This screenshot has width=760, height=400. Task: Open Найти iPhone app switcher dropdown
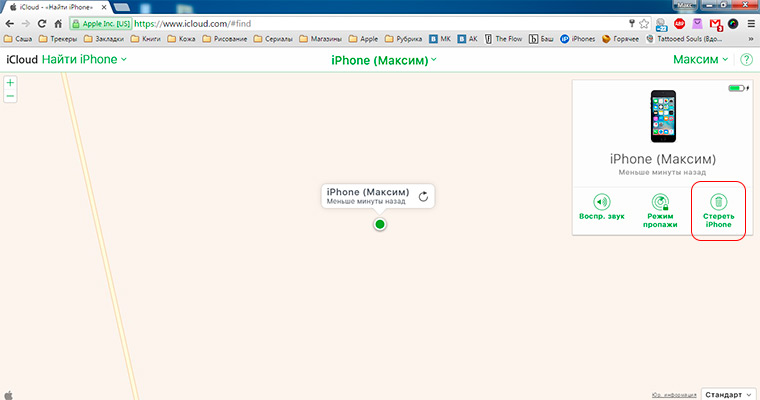(84, 59)
